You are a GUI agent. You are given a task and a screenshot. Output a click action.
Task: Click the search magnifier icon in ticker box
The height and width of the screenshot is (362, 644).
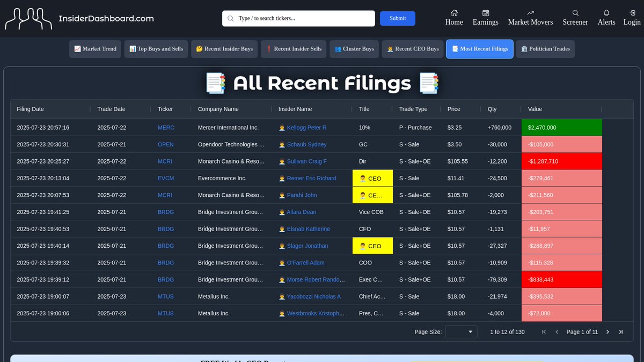[231, 18]
